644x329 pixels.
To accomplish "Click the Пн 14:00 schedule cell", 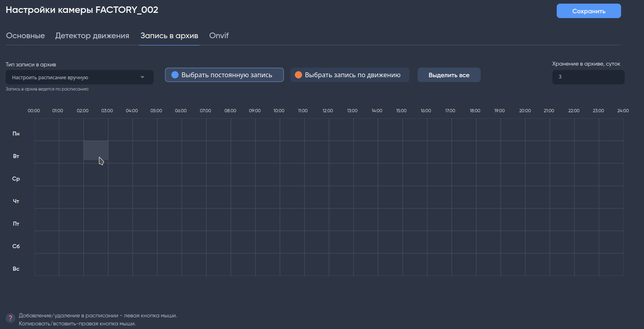I will 390,130.
